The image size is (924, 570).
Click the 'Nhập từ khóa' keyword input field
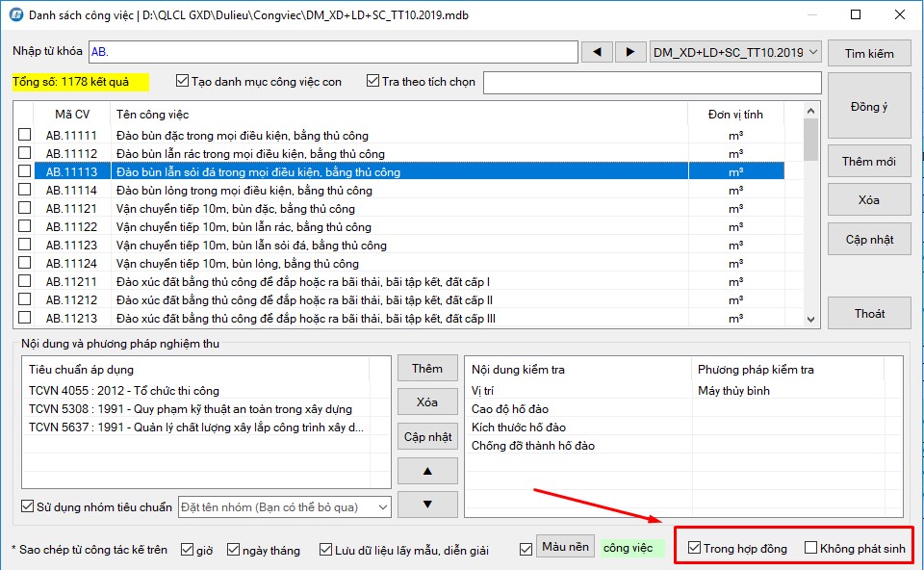coord(332,52)
